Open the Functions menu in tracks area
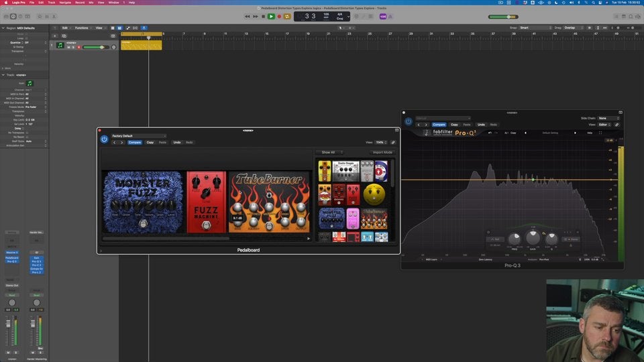The width and height of the screenshot is (644, 362). point(83,27)
